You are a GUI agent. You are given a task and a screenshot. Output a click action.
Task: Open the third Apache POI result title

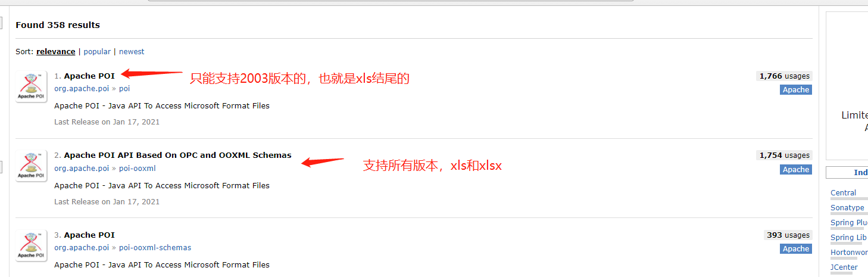89,235
